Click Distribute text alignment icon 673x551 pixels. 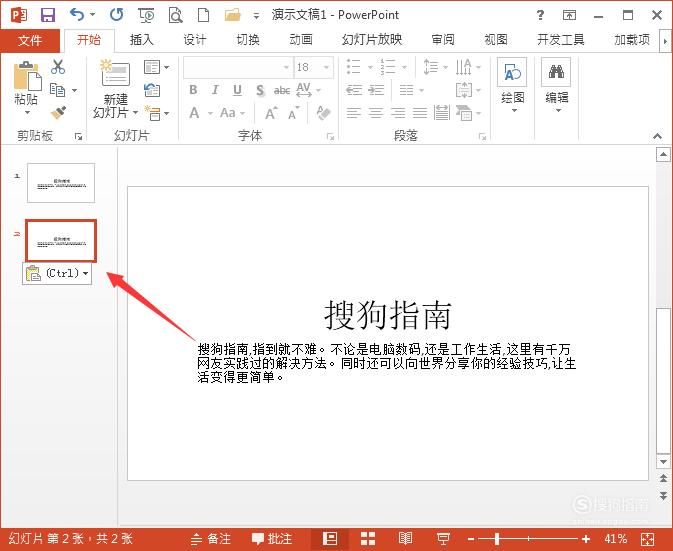[x=442, y=113]
